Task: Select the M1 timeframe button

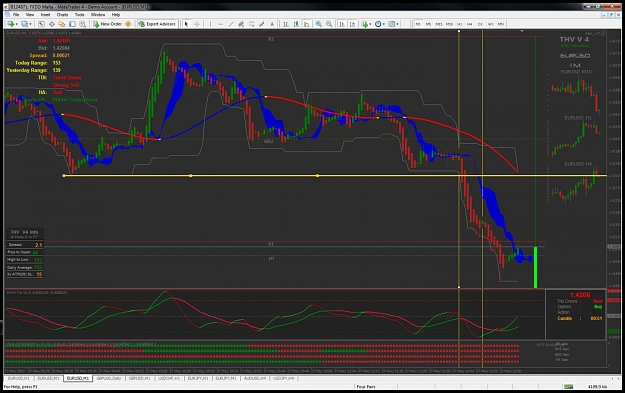Action: coord(418,24)
